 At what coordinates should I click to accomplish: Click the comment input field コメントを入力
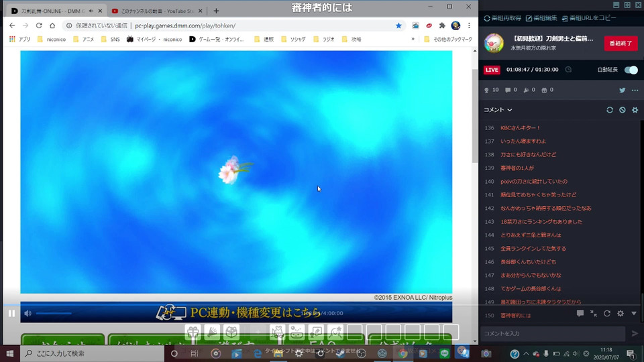[553, 334]
